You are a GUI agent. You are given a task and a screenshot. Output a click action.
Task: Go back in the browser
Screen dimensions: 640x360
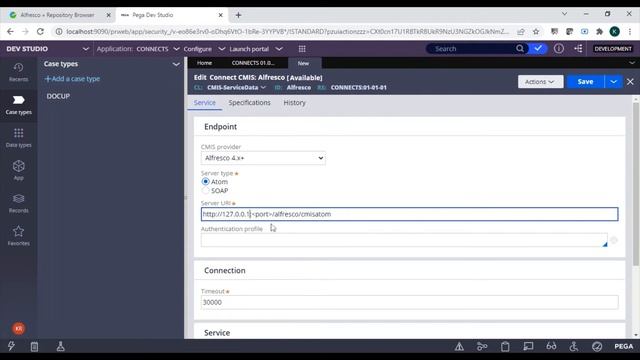(10, 31)
